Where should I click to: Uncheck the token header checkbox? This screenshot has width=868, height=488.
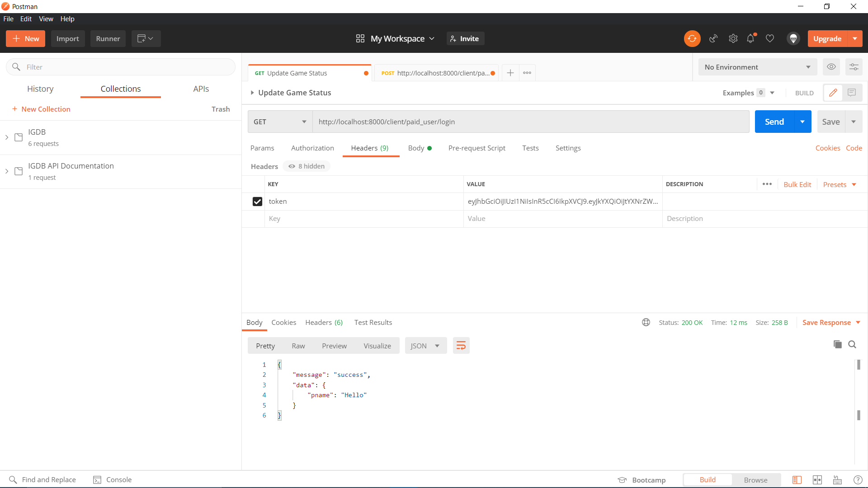click(257, 202)
